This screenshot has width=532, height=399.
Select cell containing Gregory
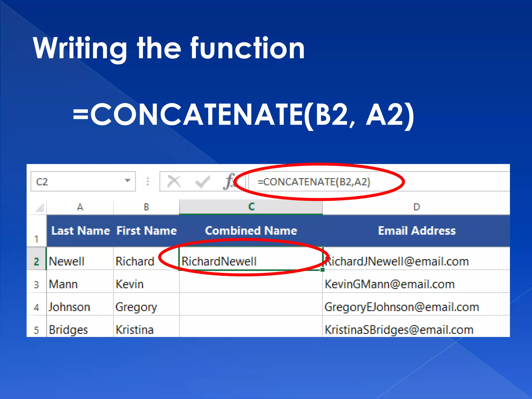tap(146, 304)
